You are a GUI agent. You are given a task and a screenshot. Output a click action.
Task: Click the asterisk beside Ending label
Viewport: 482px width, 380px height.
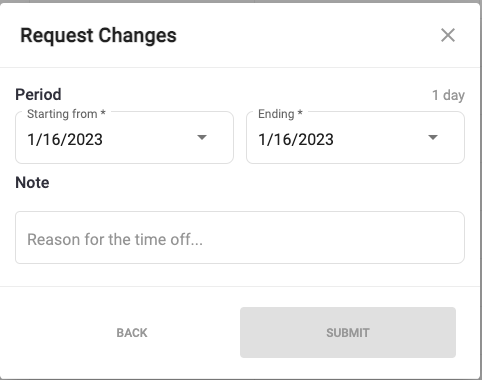pos(300,113)
